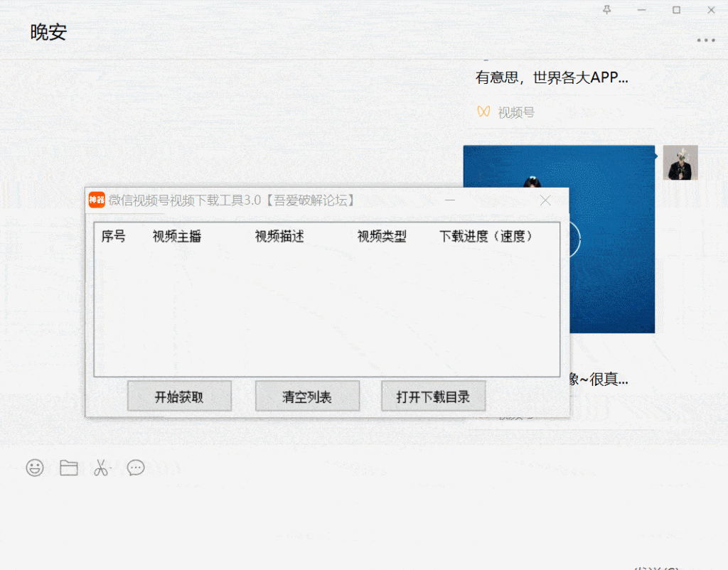The height and width of the screenshot is (570, 728).
Task: Maximize the WeChat chat window
Action: 677,10
